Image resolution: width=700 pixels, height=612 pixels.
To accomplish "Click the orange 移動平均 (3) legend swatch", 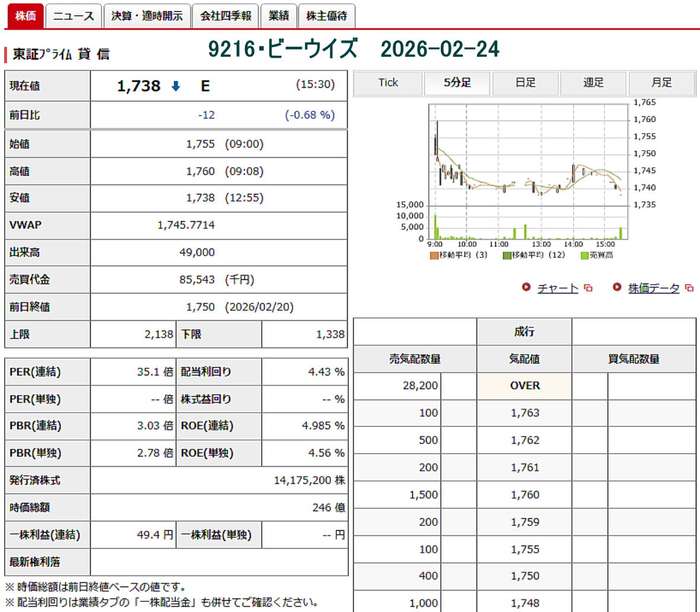I will click(x=434, y=256).
